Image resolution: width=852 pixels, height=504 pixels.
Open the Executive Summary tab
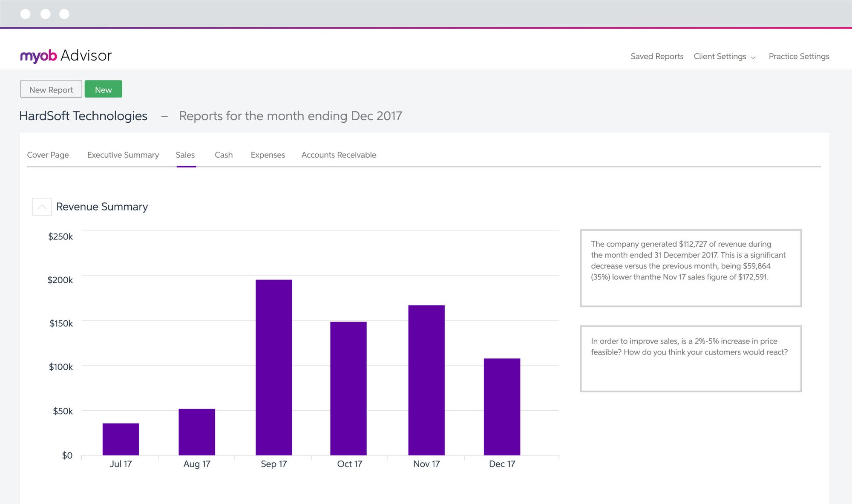[x=123, y=155]
